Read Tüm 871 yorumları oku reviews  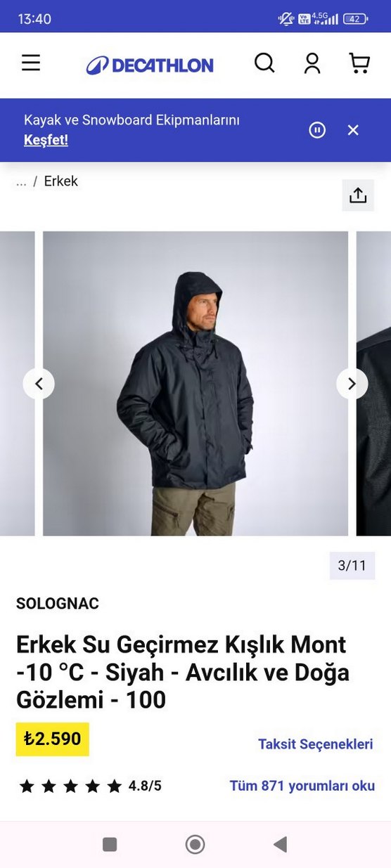302,786
